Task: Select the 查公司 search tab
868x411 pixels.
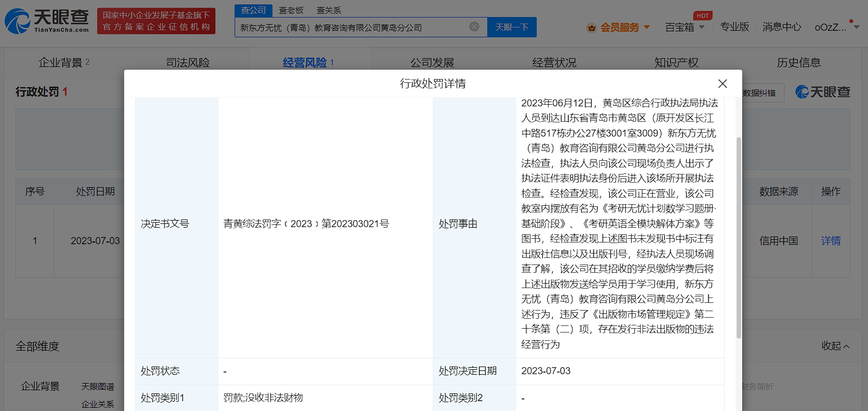Action: click(253, 10)
